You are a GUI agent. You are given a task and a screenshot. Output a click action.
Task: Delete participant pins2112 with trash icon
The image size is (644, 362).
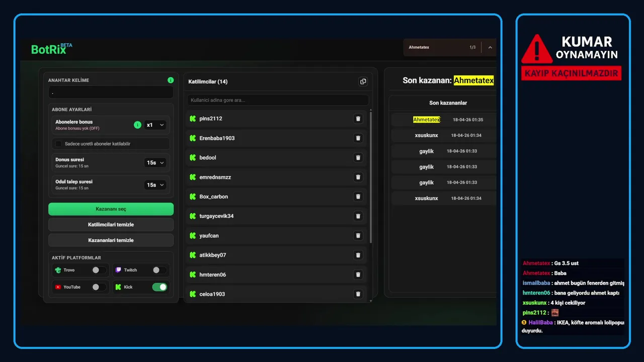tap(358, 119)
